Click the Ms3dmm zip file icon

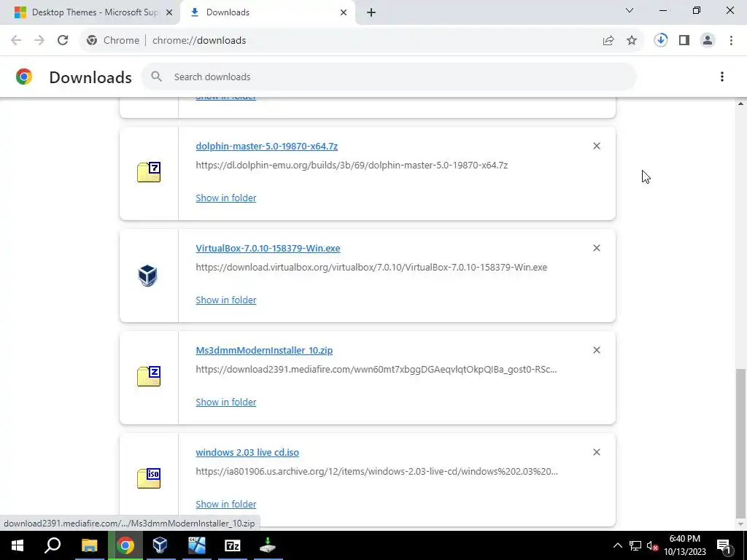coord(149,376)
